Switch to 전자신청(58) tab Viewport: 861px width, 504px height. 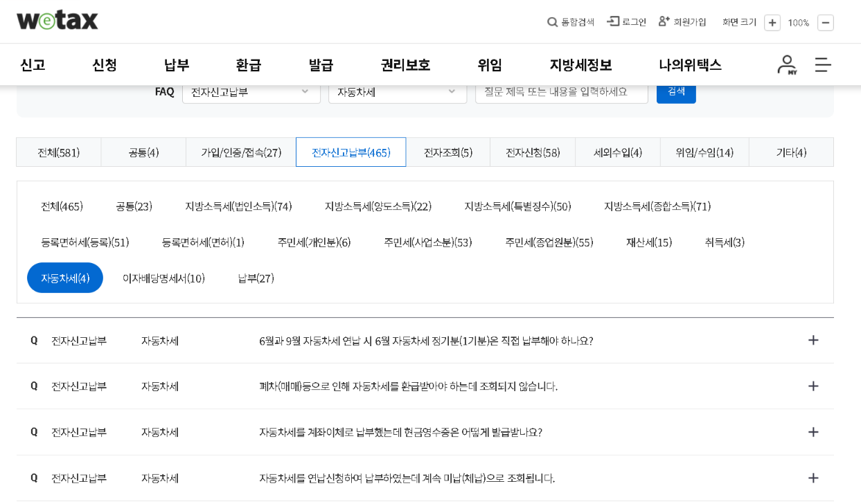[533, 152]
